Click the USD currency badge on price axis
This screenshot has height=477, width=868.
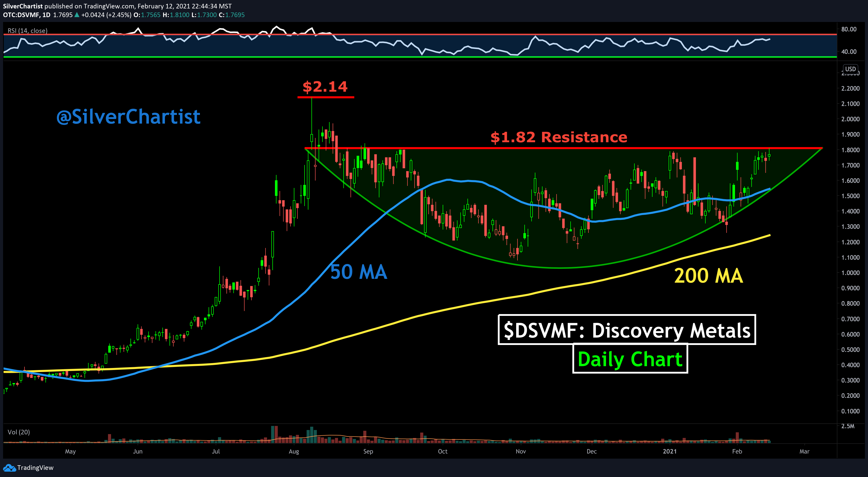tap(850, 69)
